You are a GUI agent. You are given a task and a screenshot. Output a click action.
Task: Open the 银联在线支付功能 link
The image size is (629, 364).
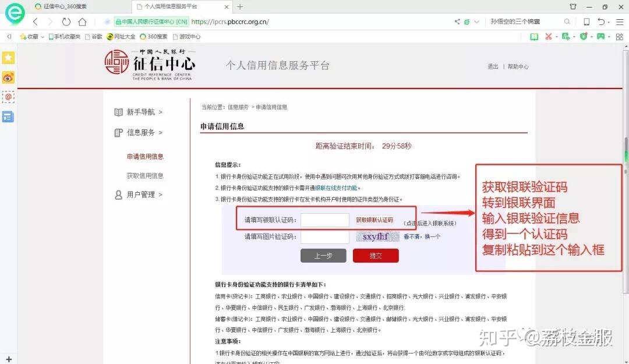[336, 188]
